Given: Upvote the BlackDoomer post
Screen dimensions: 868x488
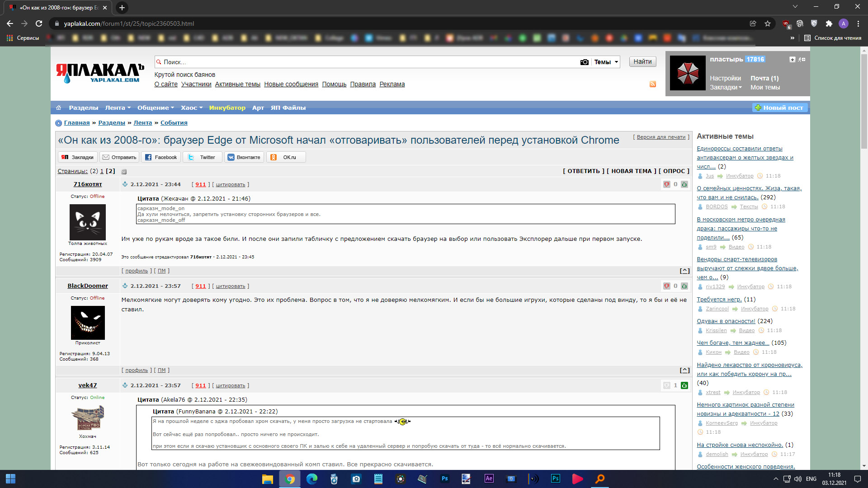Looking at the screenshot, I should click(684, 286).
